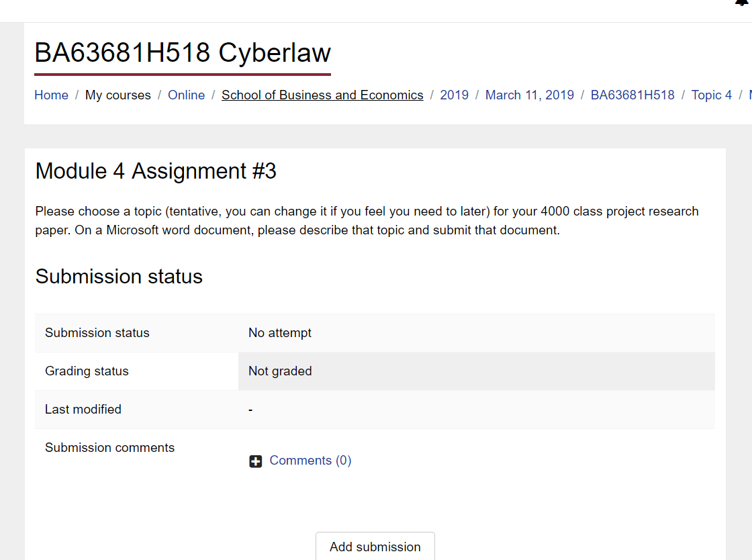Viewport: 752px width, 560px height.
Task: Go to Home breadcrumb link
Action: (x=51, y=95)
